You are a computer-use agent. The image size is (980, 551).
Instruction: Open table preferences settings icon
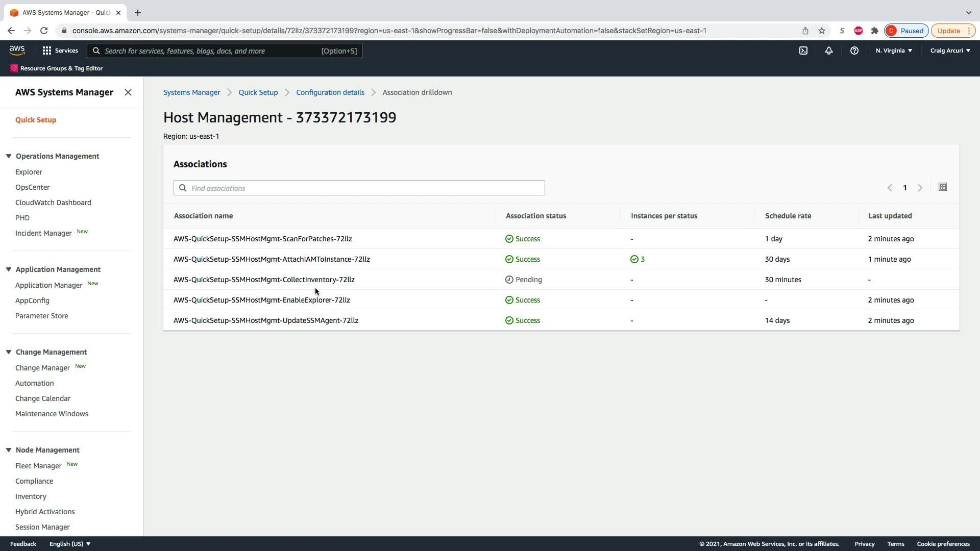click(x=942, y=187)
